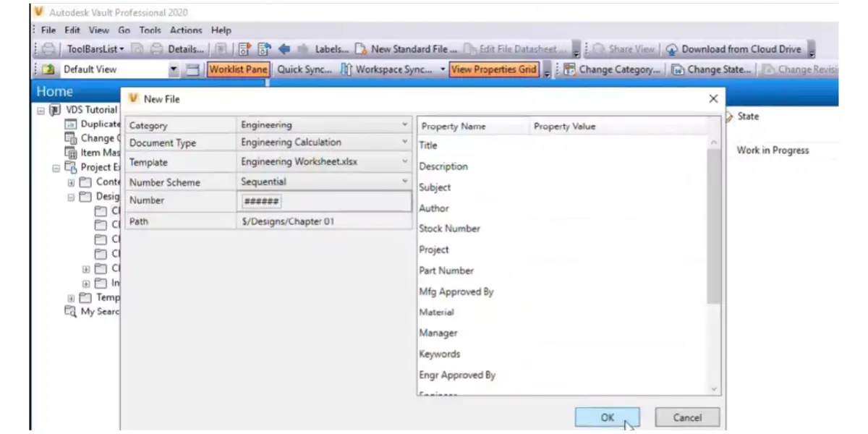868x434 pixels.
Task: Click the layout pane icon after Default View
Action: [192, 69]
